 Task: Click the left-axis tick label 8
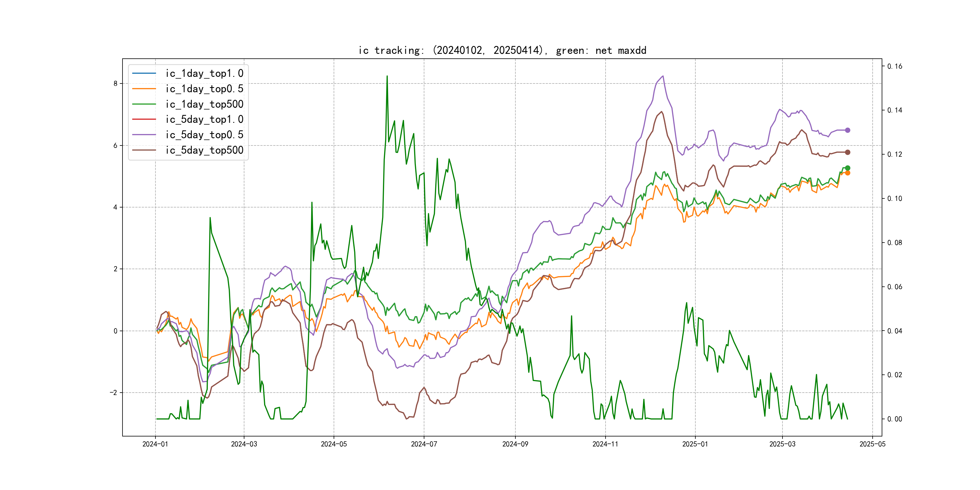tap(115, 83)
